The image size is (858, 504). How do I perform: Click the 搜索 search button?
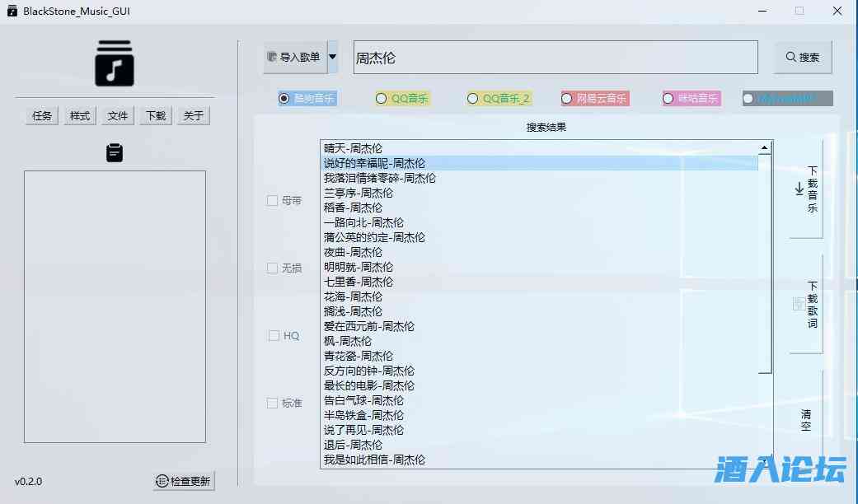803,57
